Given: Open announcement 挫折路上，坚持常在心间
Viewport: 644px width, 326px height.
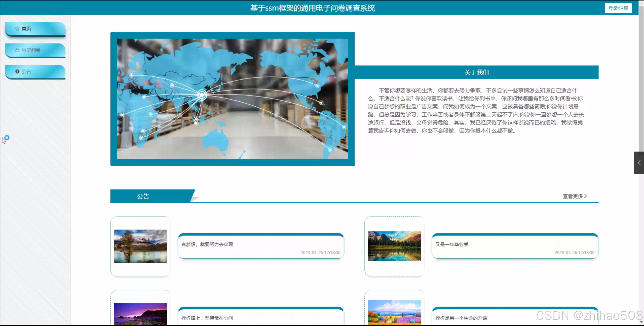Looking at the screenshot, I should [207, 318].
